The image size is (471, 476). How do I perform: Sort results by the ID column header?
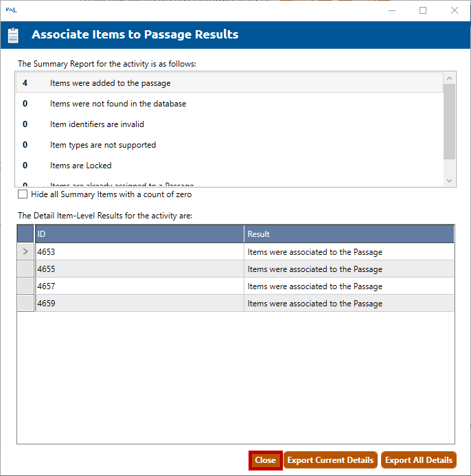click(139, 234)
